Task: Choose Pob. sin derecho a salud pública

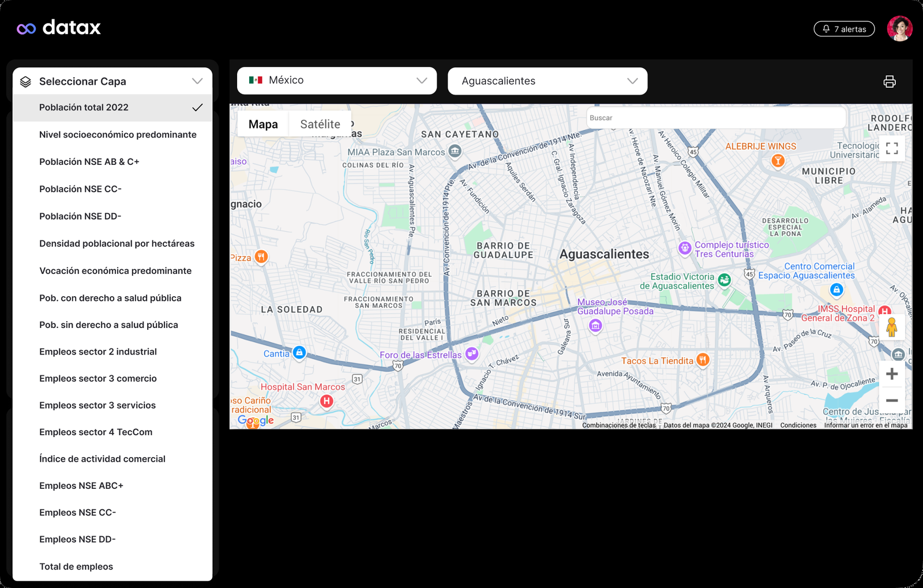Action: pyautogui.click(x=112, y=325)
